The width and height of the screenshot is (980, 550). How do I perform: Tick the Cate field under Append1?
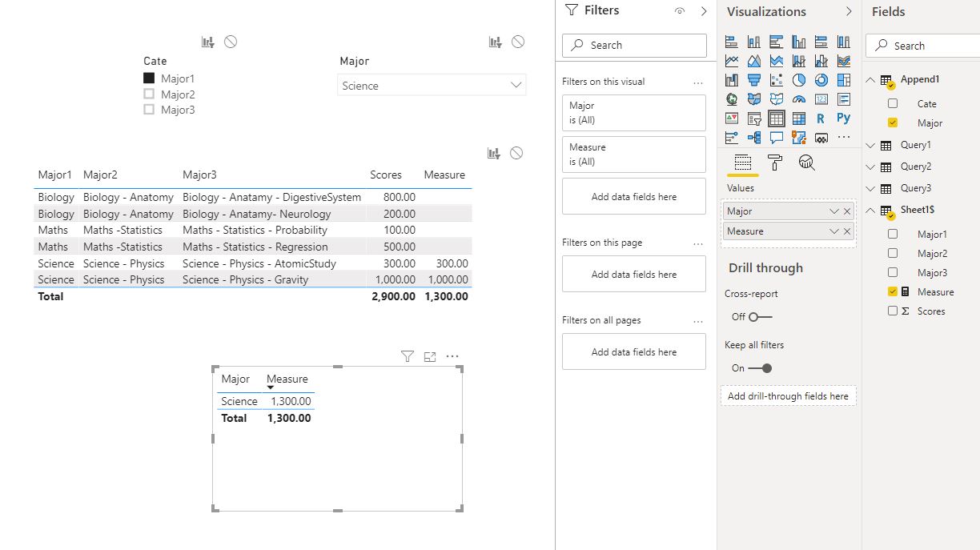point(893,103)
